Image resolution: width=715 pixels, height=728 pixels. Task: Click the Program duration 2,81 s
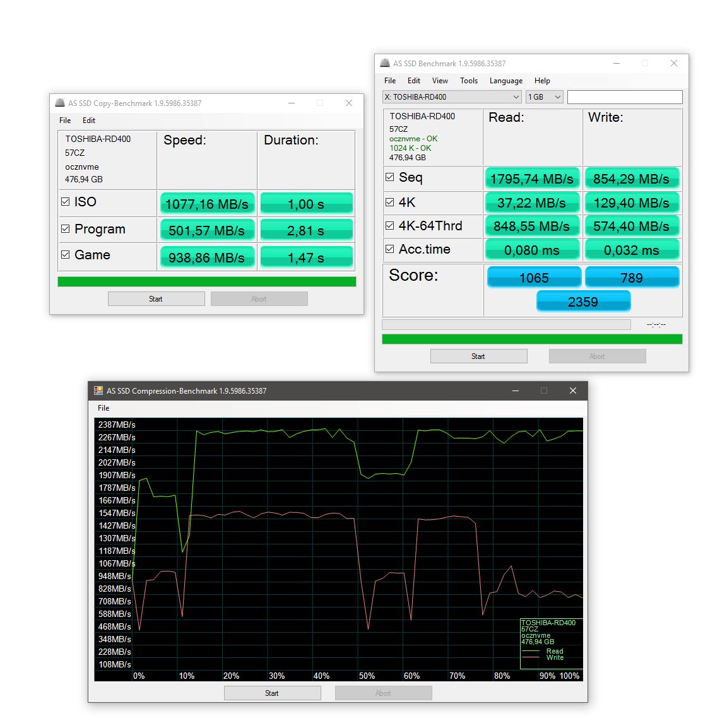tap(306, 231)
